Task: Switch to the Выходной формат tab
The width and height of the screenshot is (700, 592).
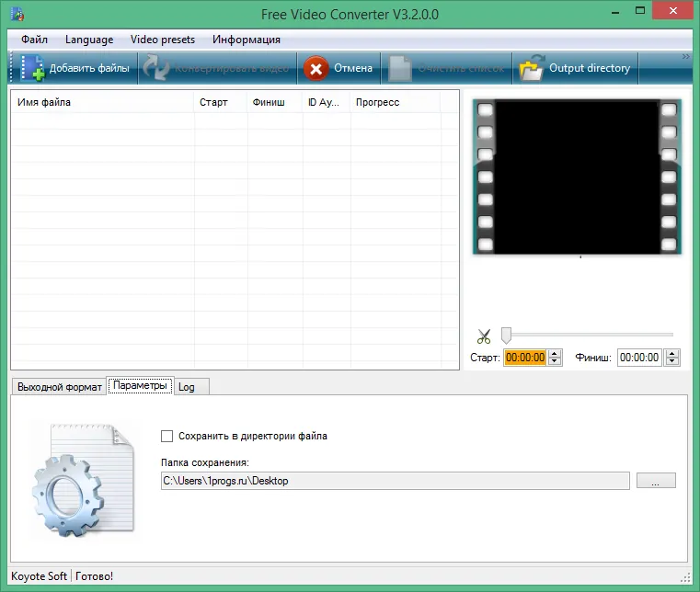Action: (60, 387)
